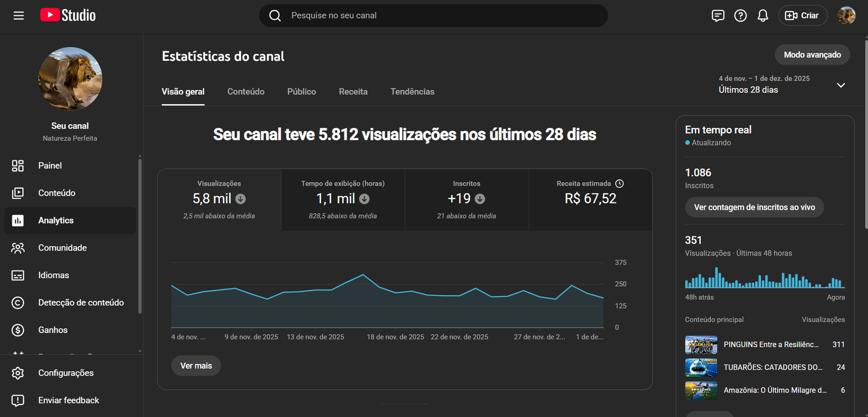Open the account avatar menu
The height and width of the screenshot is (417, 868).
click(x=846, y=16)
